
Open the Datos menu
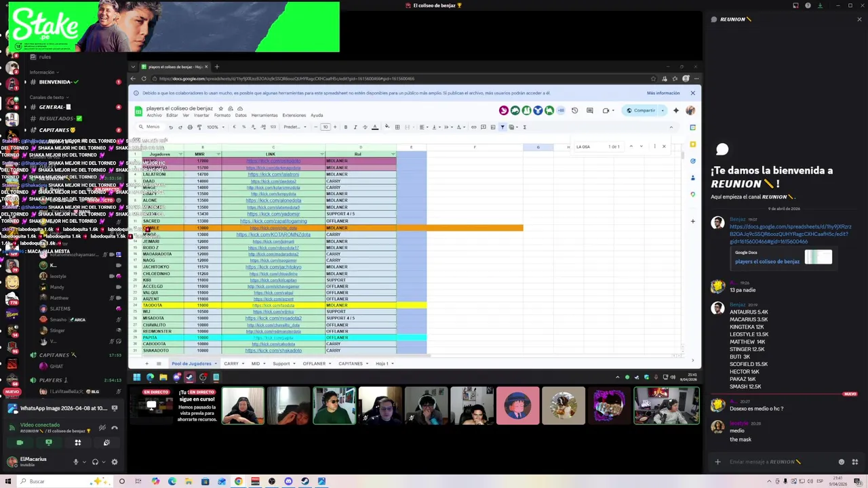click(241, 115)
